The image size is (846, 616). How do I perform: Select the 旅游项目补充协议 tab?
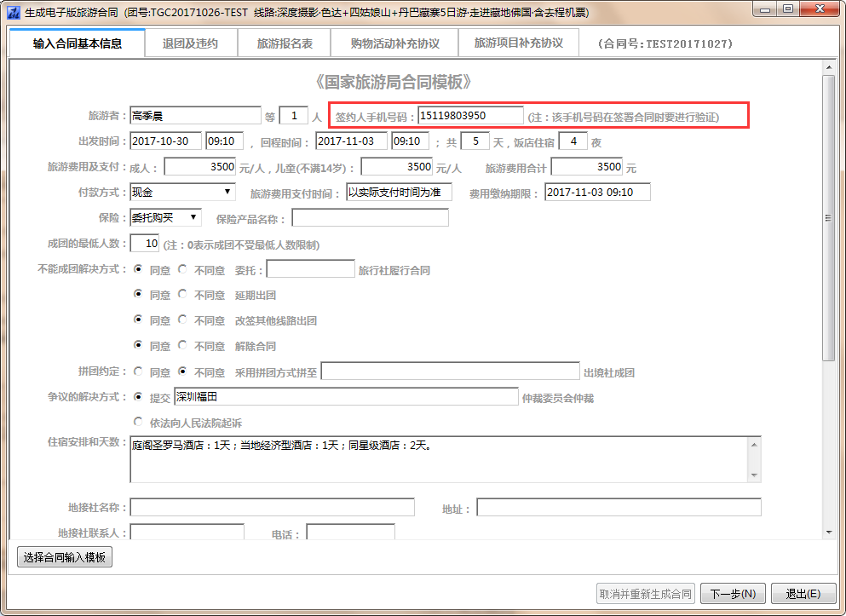[x=519, y=43]
